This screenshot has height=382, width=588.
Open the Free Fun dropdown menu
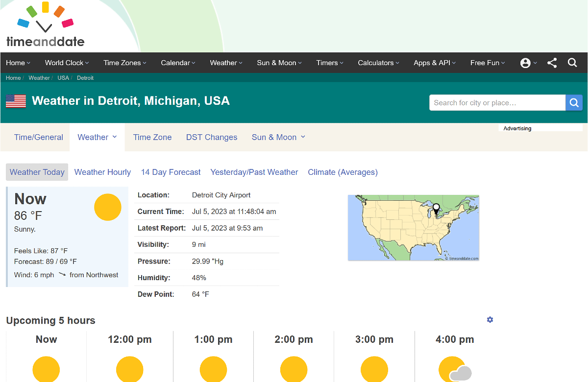pyautogui.click(x=487, y=63)
